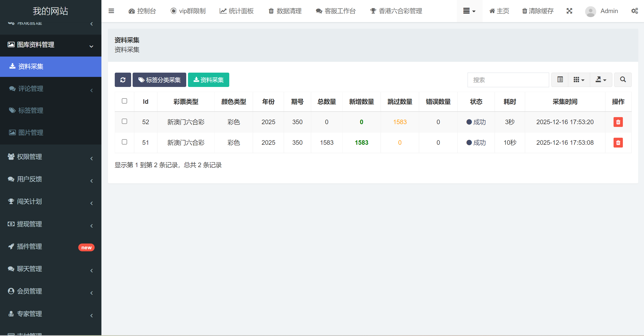Click the 清除缓存 link
The width and height of the screenshot is (644, 336).
click(538, 11)
